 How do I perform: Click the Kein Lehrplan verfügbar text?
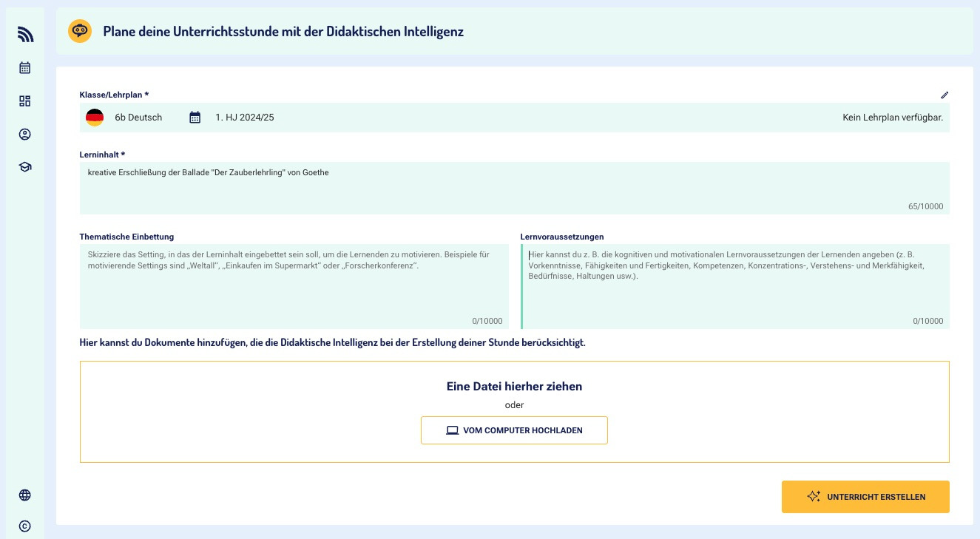893,118
